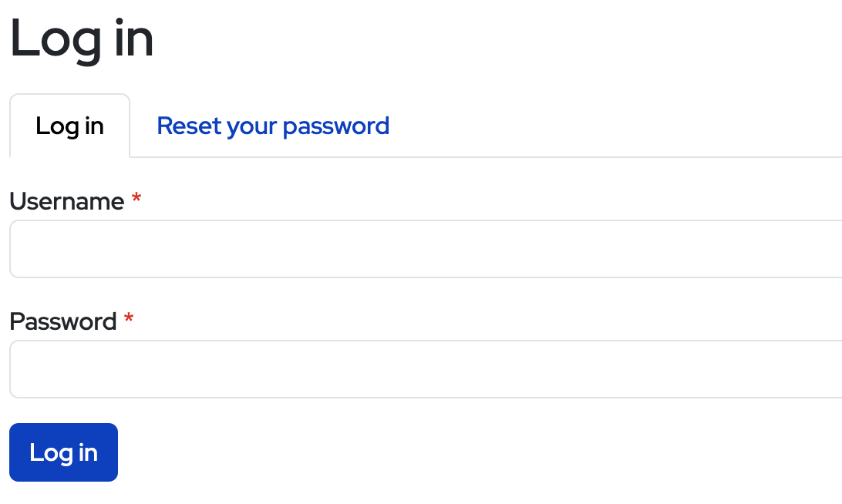Viewport: 842px width, 504px height.
Task: Click the red asterisk next to Username
Action: click(136, 200)
